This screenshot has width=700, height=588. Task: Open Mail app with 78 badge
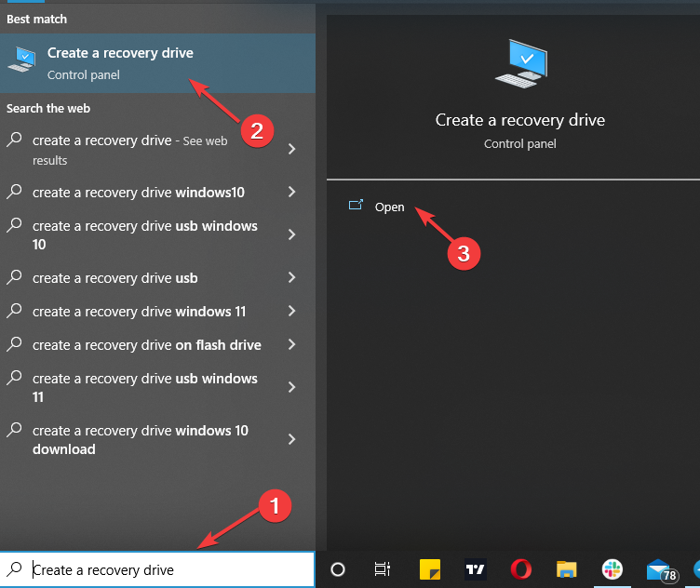[x=662, y=570]
